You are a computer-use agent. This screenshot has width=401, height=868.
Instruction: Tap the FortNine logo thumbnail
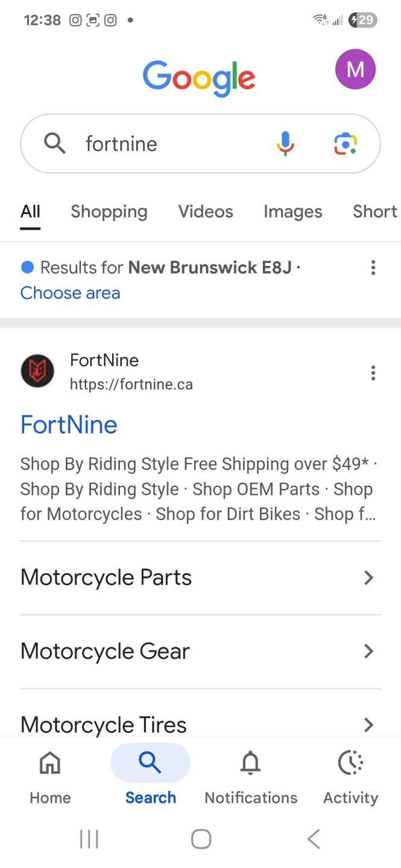(x=37, y=371)
